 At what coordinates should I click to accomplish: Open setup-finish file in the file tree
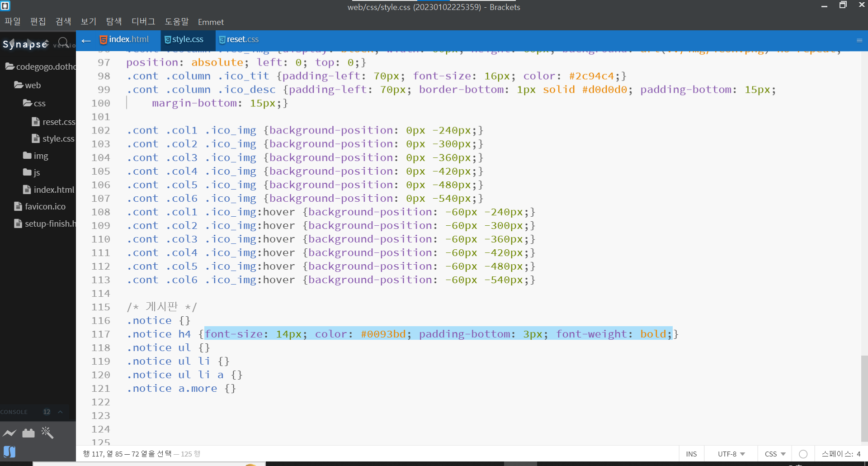[x=45, y=223]
